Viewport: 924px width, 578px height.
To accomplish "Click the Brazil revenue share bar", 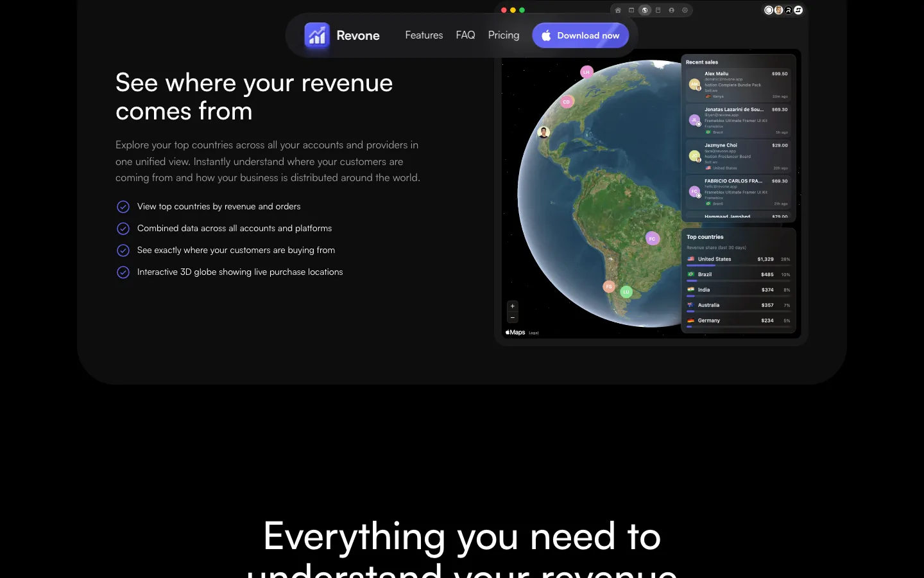I will pos(739,281).
